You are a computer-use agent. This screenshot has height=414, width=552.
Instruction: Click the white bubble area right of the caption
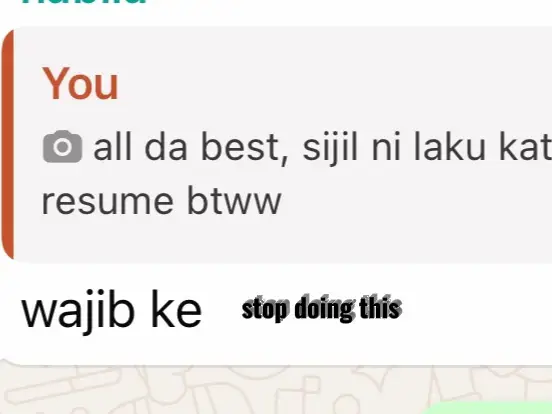475,310
